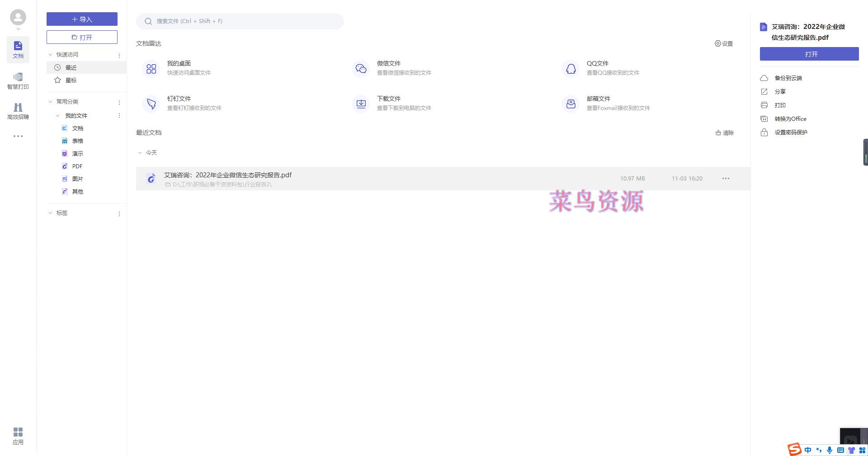Viewport: 868px width, 456px height.
Task: Open the 智慧打印 panel in left sidebar
Action: coord(18,81)
